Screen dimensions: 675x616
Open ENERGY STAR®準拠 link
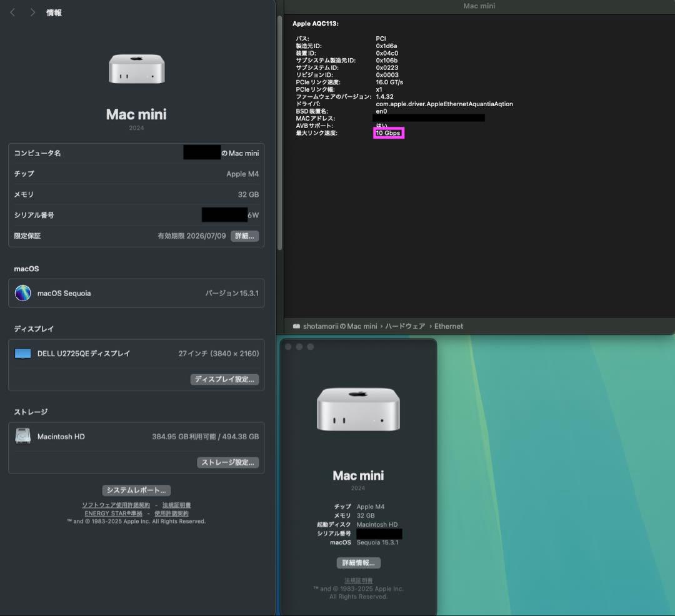point(113,513)
